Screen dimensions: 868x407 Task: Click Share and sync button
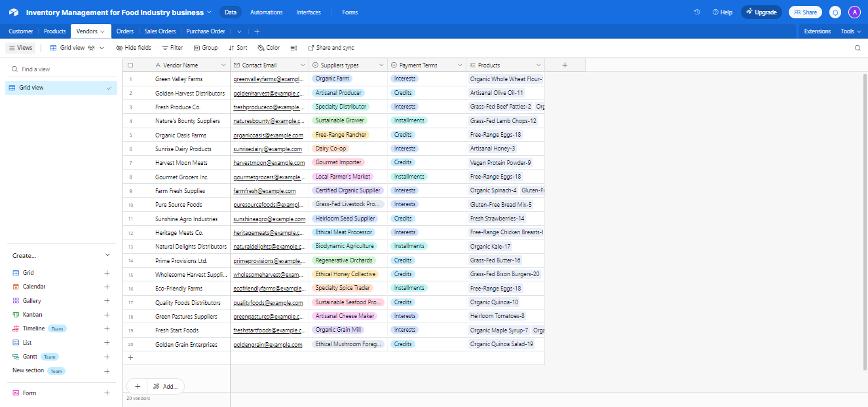331,48
